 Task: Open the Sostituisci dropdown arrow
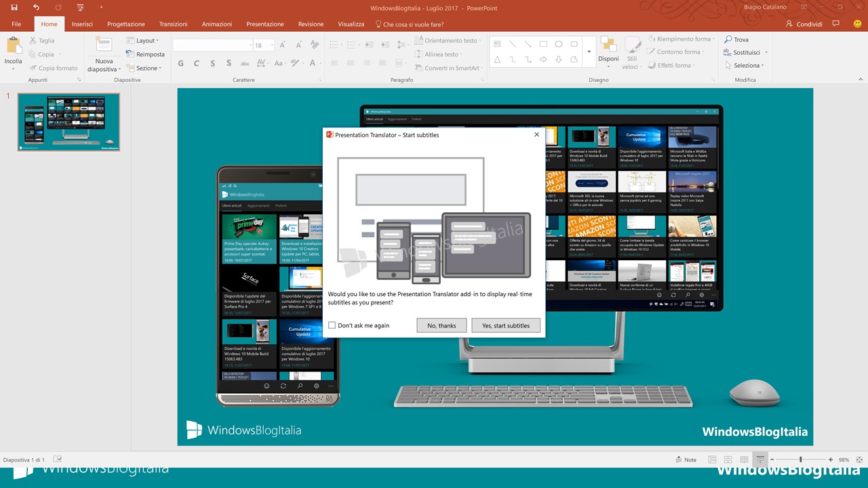click(766, 52)
